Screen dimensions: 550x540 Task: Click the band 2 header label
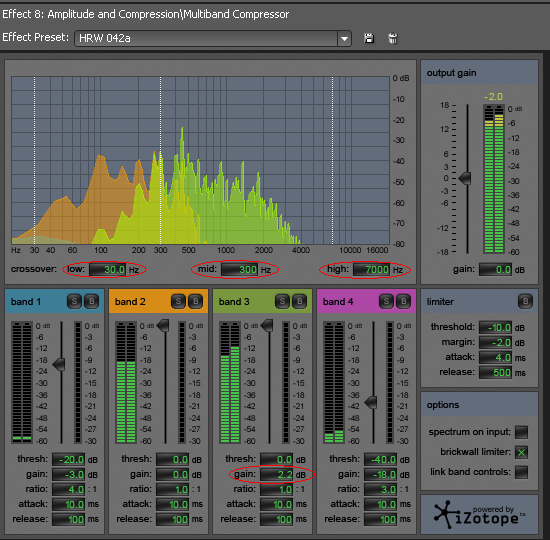130,302
